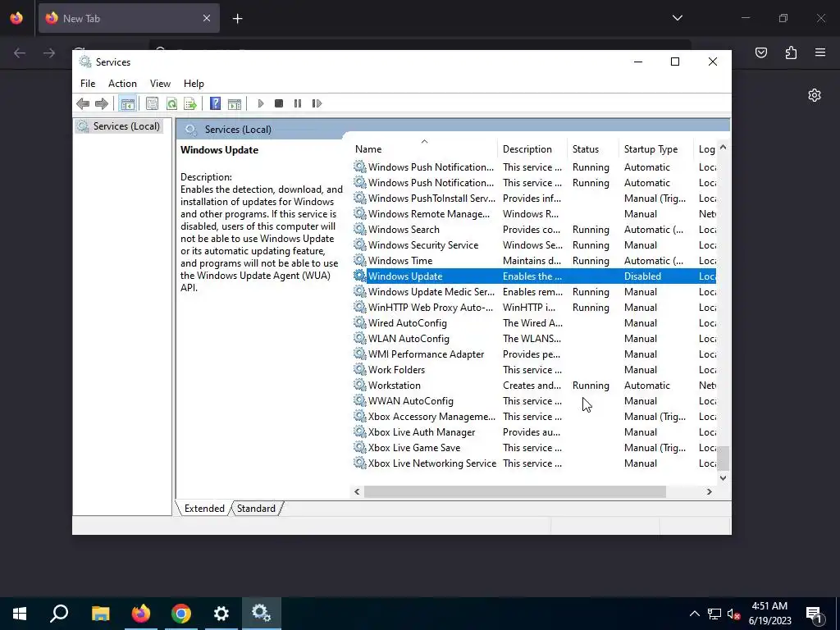840x630 pixels.
Task: Select Windows PushToInstall Service row
Action: coord(534,199)
